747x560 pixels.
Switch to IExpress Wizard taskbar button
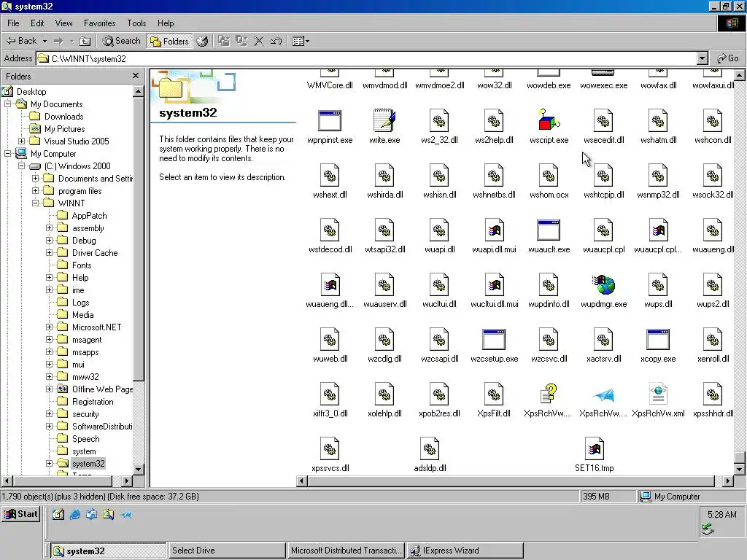click(465, 551)
